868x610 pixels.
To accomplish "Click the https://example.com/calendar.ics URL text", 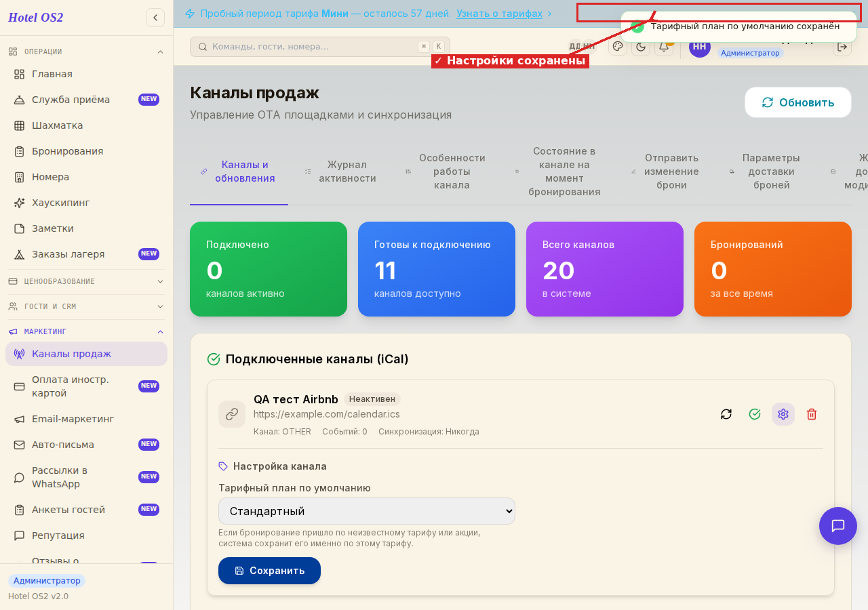I will tap(327, 414).
